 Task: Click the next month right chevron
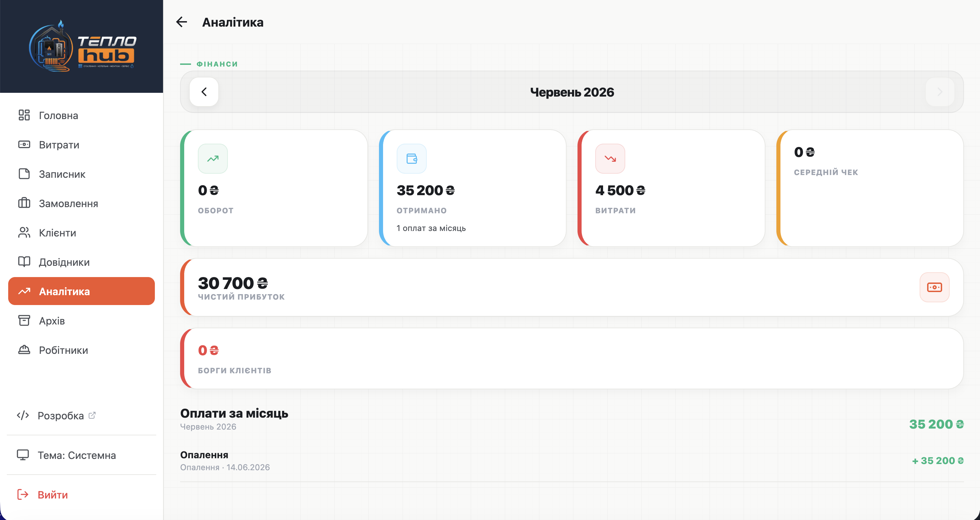point(940,92)
